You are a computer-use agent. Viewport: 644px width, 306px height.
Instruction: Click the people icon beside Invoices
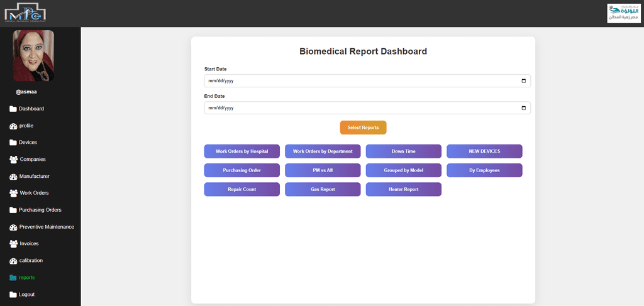click(x=13, y=244)
